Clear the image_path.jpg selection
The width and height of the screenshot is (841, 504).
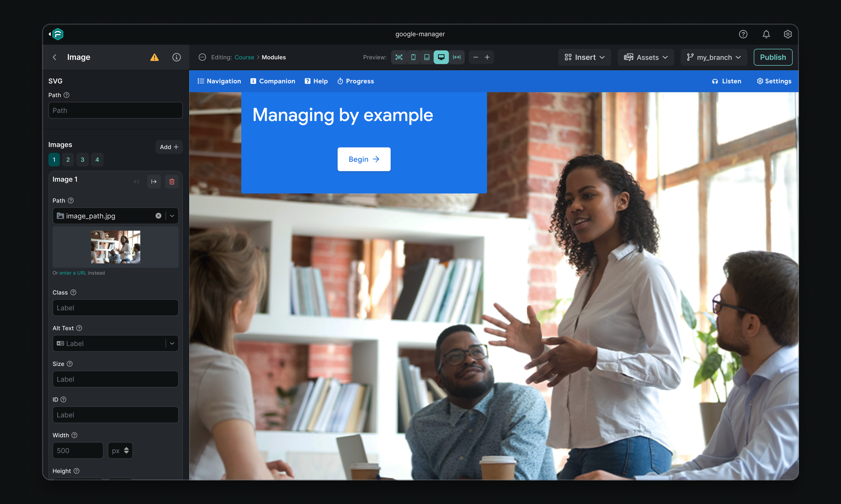click(158, 216)
